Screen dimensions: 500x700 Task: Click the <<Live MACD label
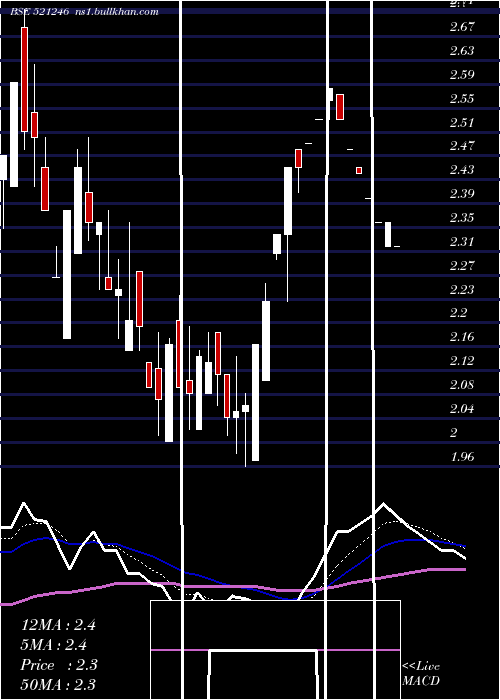(x=421, y=673)
